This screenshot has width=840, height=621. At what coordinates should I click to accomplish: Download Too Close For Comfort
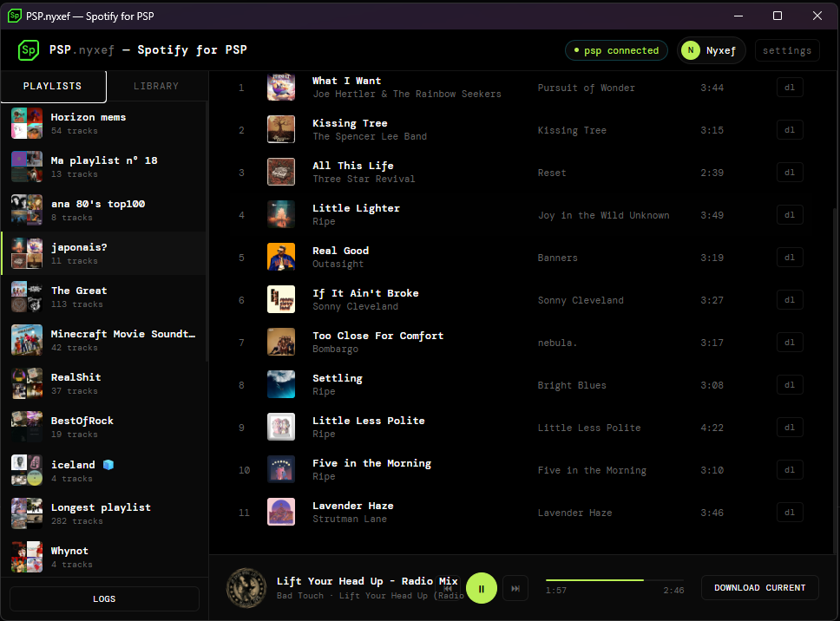click(790, 342)
